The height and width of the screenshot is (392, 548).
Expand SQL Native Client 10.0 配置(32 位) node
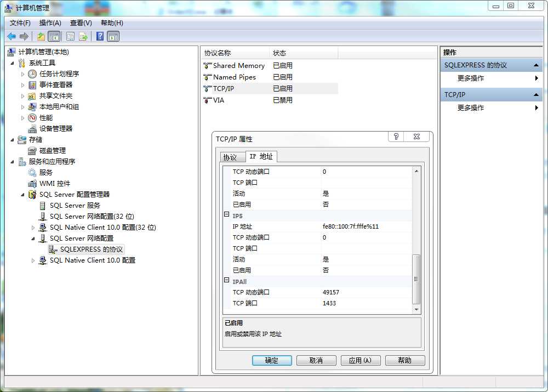(33, 228)
